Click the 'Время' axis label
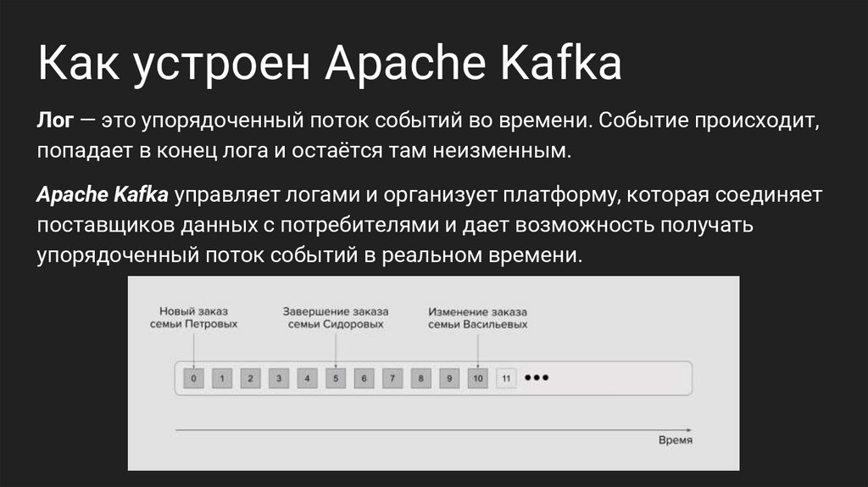868x487 pixels. [676, 439]
